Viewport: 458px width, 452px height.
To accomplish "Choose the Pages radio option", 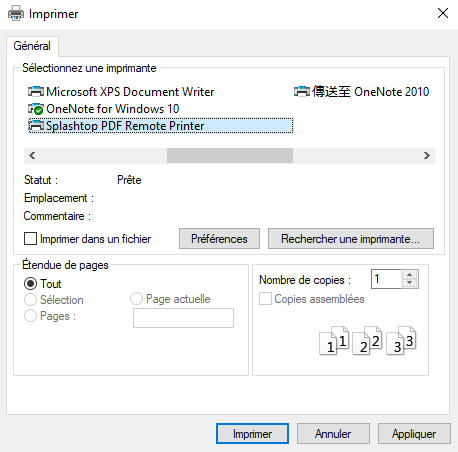I will click(x=30, y=316).
